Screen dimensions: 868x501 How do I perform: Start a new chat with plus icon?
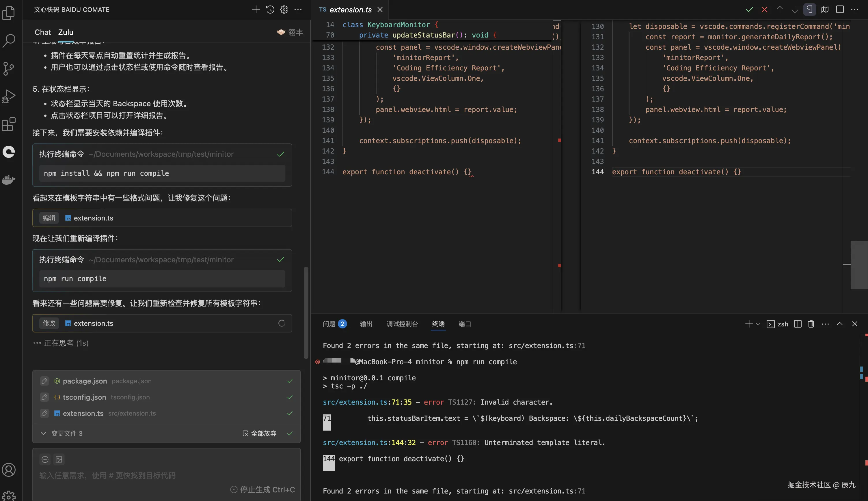pos(256,10)
